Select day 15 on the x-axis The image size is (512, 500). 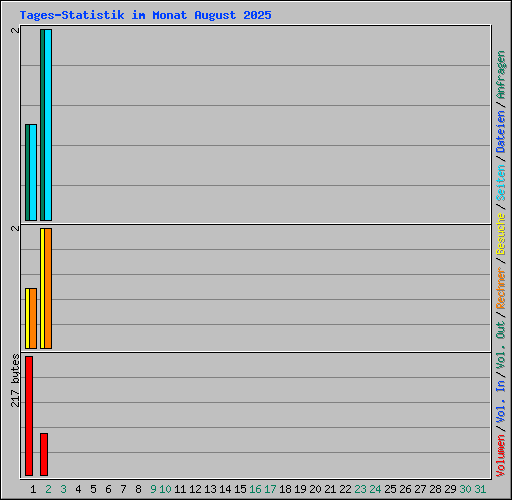pyautogui.click(x=240, y=489)
